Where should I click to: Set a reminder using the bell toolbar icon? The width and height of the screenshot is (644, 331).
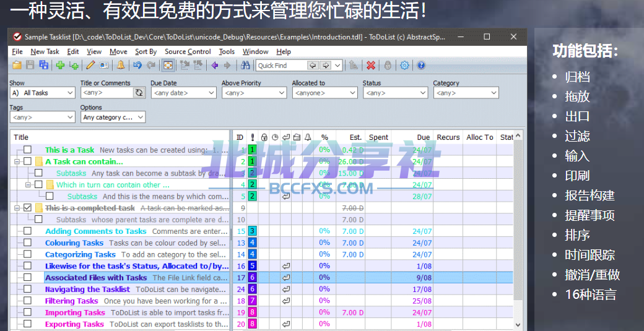121,65
